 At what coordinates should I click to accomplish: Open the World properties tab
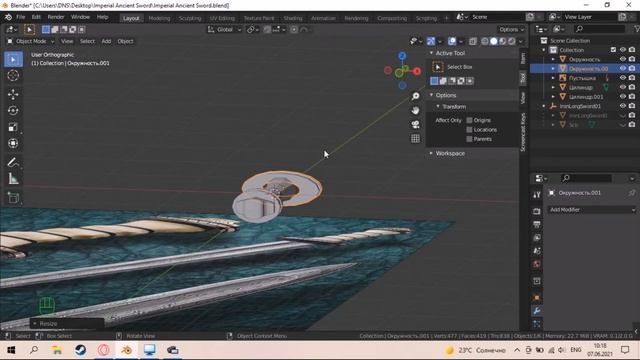[x=537, y=264]
